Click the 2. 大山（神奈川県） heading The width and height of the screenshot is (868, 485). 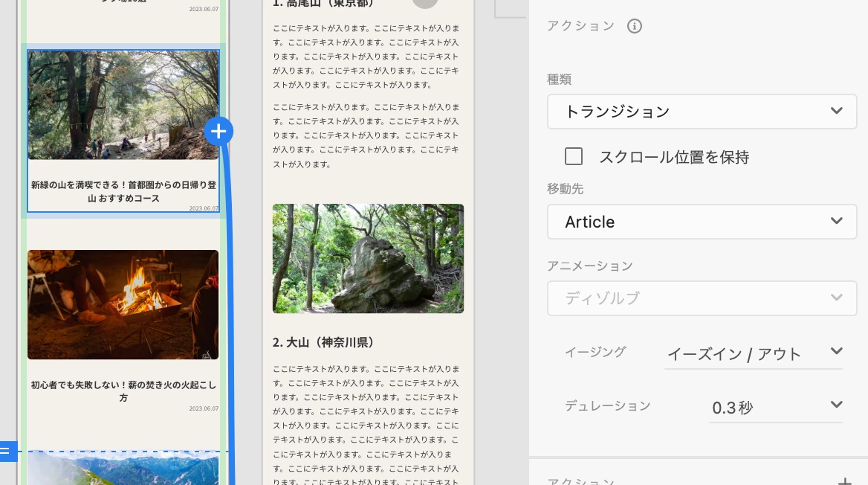click(323, 342)
